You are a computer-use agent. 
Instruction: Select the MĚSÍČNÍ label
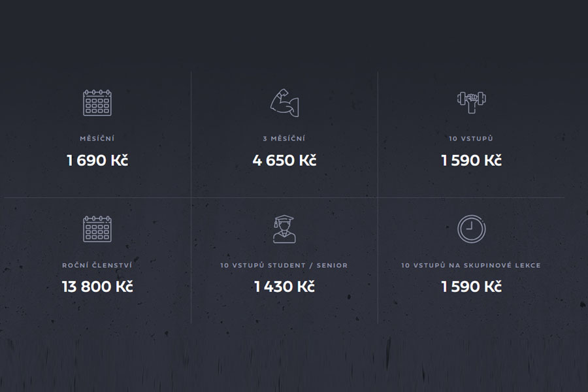click(97, 139)
